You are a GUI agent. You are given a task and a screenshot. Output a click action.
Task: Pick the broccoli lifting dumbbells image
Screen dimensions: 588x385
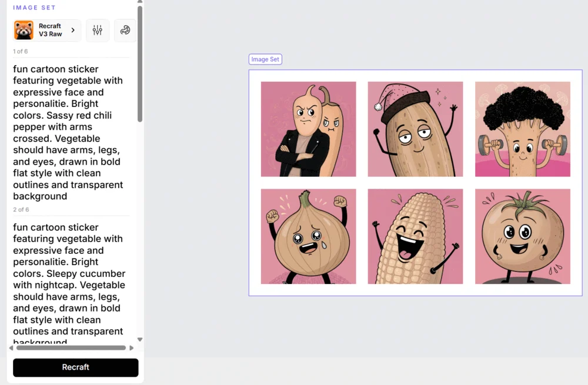tap(522, 129)
